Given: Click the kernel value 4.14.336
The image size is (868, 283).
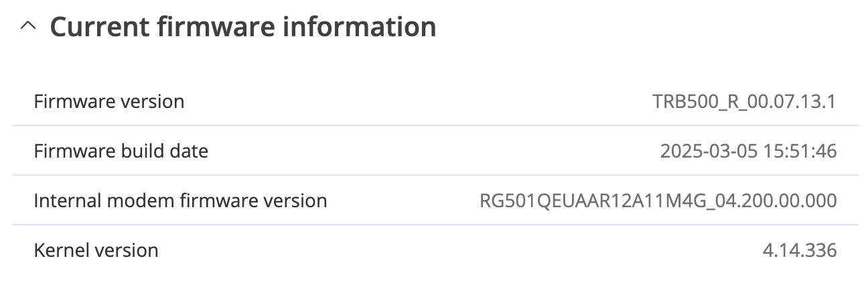Looking at the screenshot, I should point(800,251).
